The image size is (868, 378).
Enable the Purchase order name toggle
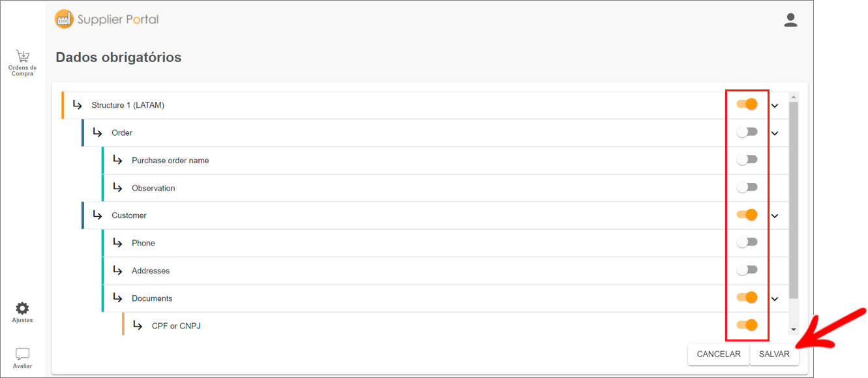tap(747, 159)
